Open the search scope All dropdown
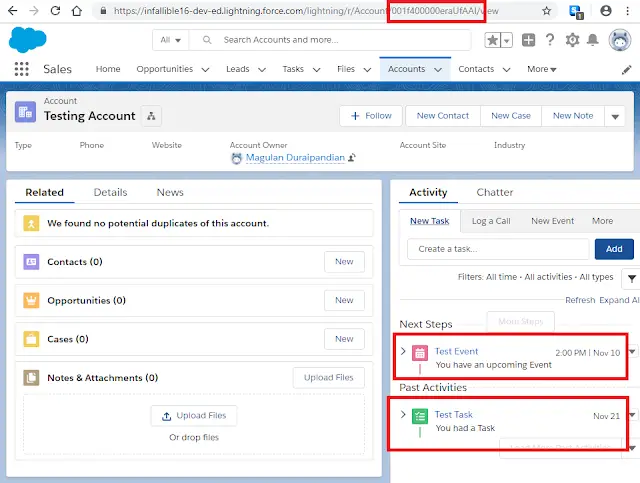 click(x=171, y=40)
